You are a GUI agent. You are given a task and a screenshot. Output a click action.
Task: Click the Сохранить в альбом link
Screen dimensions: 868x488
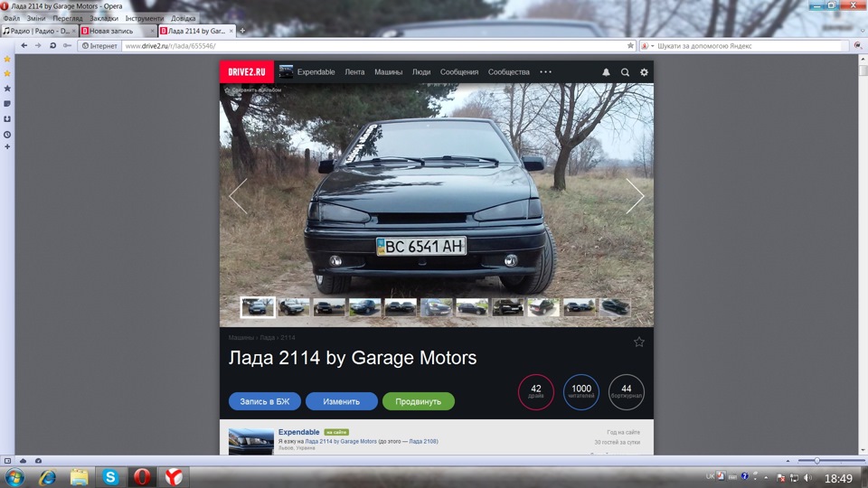253,89
